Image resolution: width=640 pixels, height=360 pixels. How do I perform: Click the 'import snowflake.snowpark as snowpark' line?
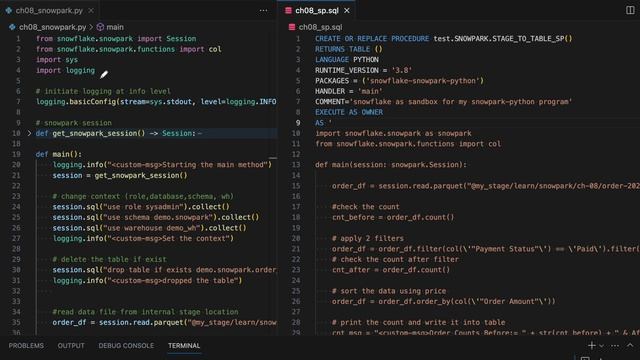[393, 133]
